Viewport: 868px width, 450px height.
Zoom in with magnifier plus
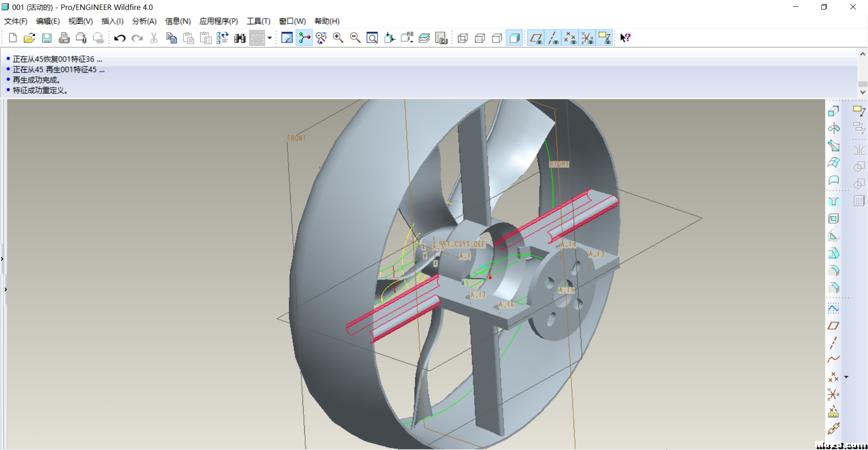pos(338,38)
